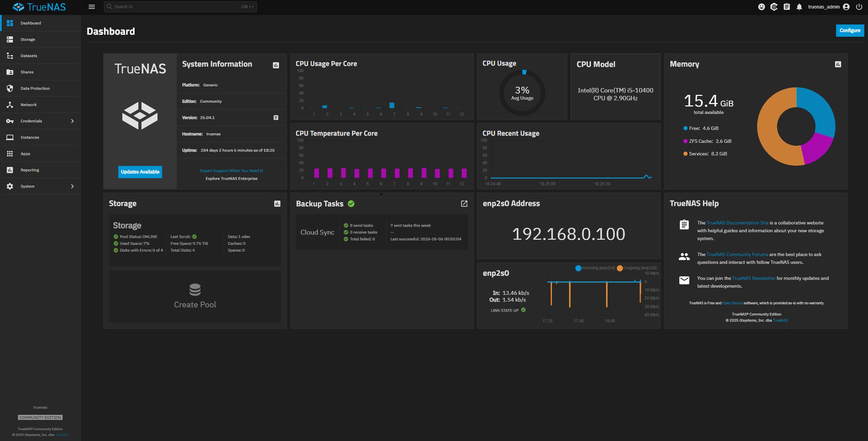Visit the TrueNAS Community Forums link
Viewport: 868px width, 441px height.
point(737,254)
